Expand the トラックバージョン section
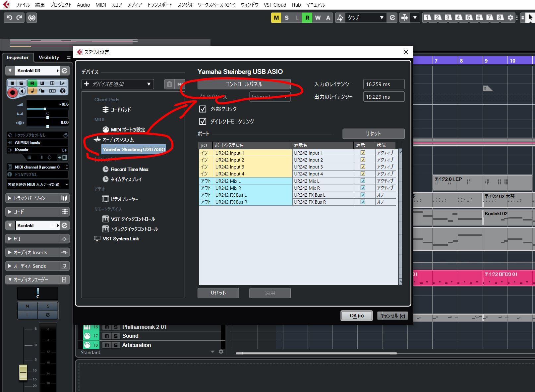Viewport: 535px width, 392px height. coord(32,198)
